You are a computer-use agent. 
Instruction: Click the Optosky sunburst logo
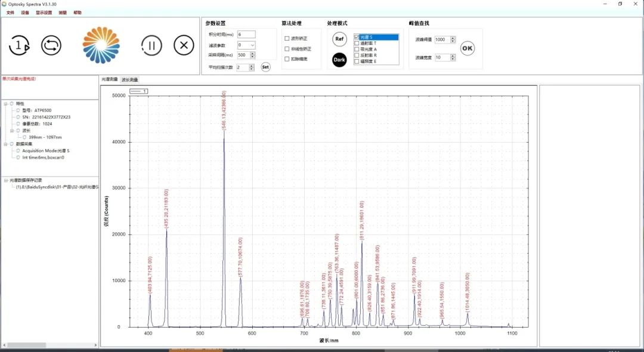tap(101, 45)
